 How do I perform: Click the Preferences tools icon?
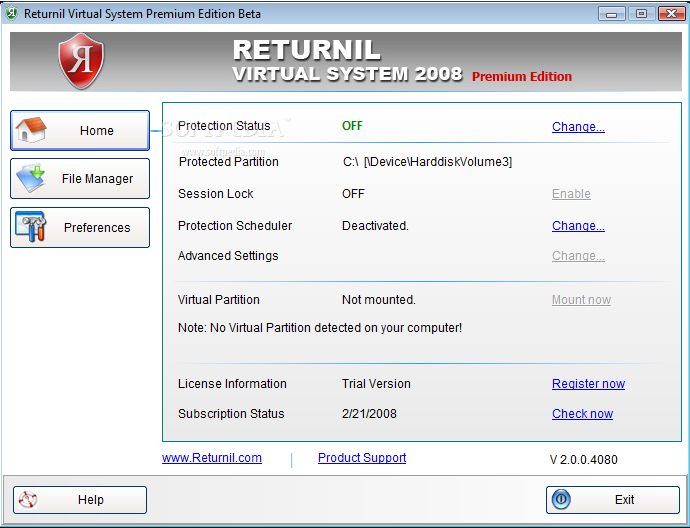pos(30,227)
